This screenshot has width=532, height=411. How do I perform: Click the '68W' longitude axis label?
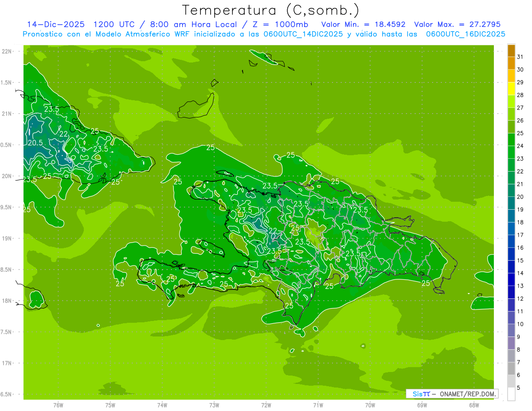coord(474,405)
